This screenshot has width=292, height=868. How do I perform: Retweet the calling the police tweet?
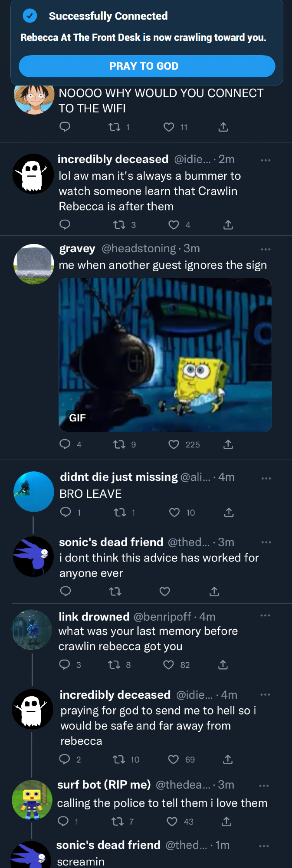click(x=118, y=821)
